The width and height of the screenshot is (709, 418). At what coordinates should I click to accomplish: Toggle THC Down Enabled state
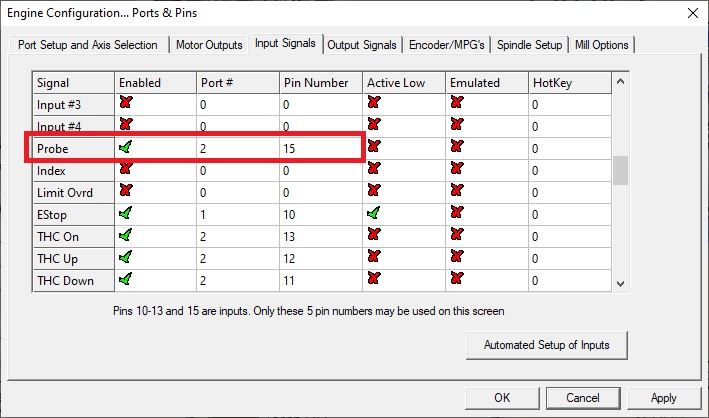tap(125, 280)
